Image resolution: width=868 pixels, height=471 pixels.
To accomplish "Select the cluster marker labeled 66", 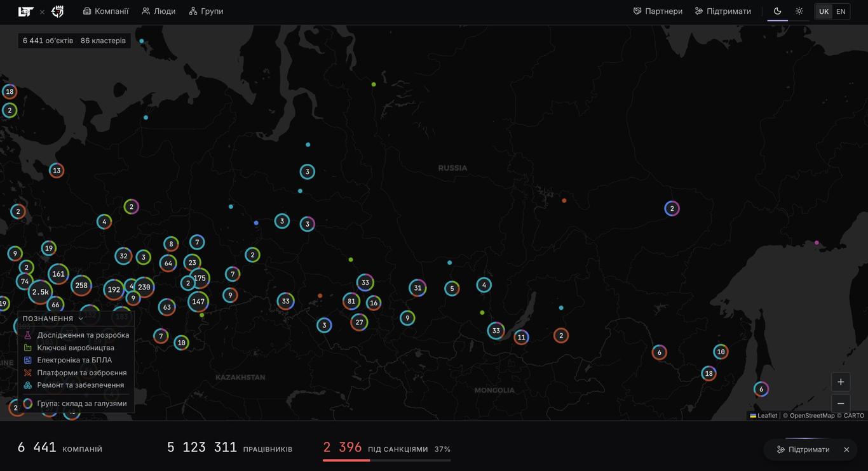I will [55, 305].
